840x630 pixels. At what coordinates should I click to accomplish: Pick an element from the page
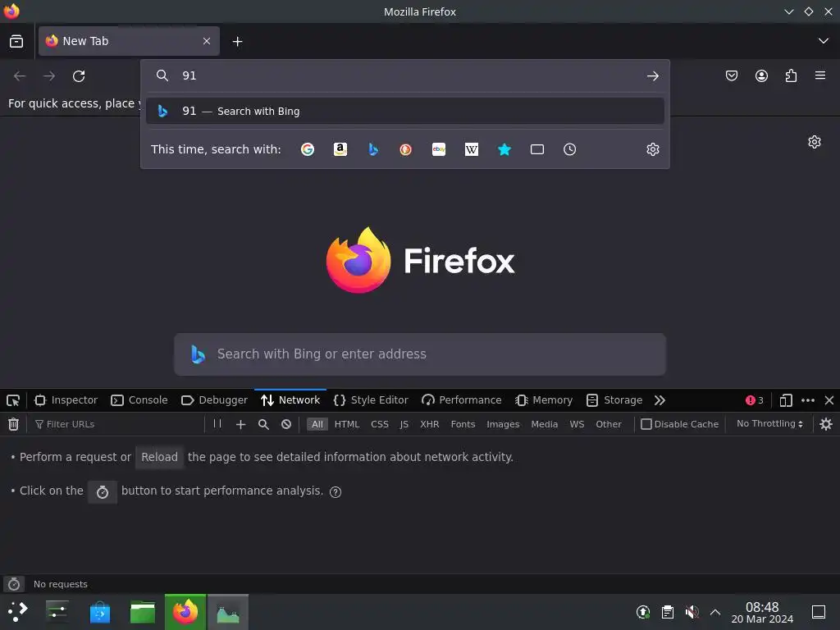[13, 400]
